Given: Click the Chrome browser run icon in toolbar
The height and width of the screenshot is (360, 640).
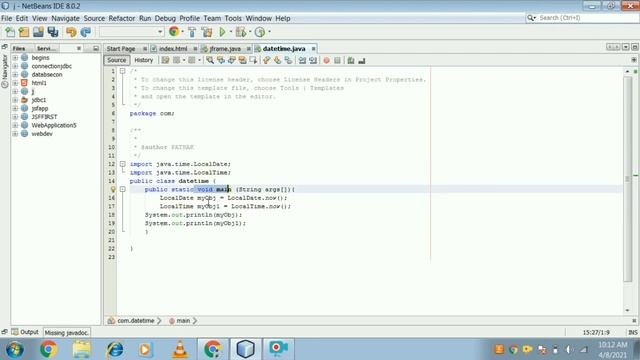Looking at the screenshot, I should point(174,32).
